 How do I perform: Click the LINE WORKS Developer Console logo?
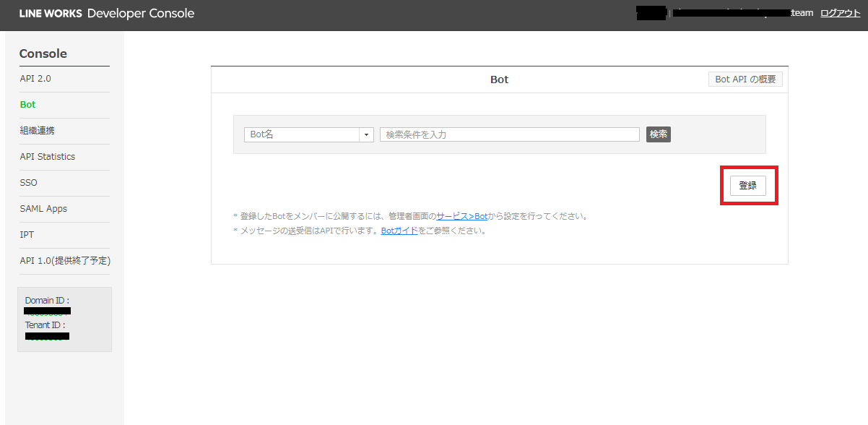[107, 14]
